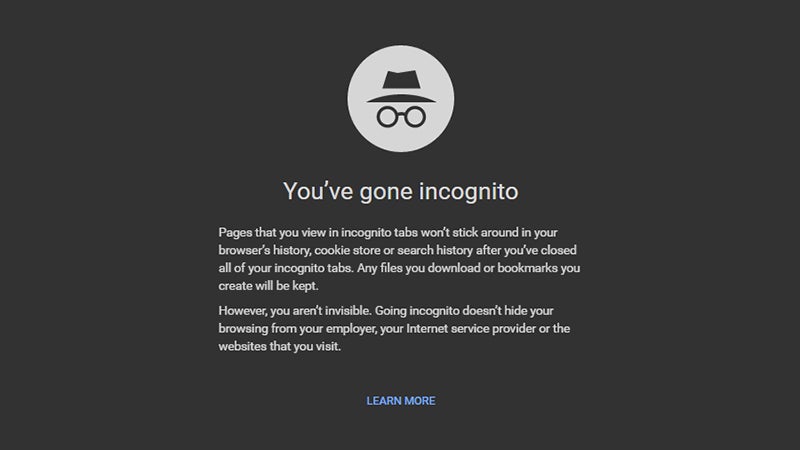Click the word "gone" in the heading
Image resolution: width=800 pixels, height=450 pixels.
click(386, 193)
